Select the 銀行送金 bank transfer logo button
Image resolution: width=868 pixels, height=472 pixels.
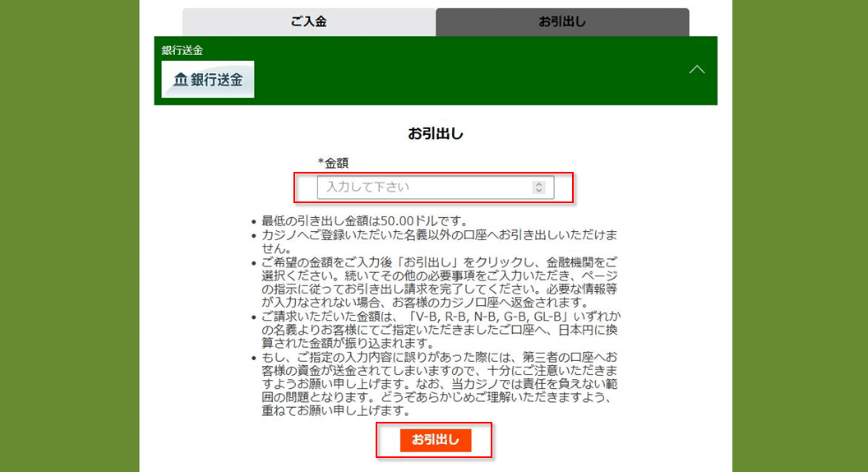[208, 79]
